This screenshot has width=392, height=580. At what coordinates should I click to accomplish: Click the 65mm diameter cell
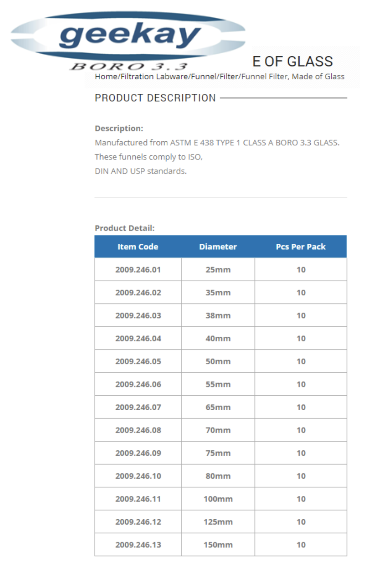pos(218,407)
